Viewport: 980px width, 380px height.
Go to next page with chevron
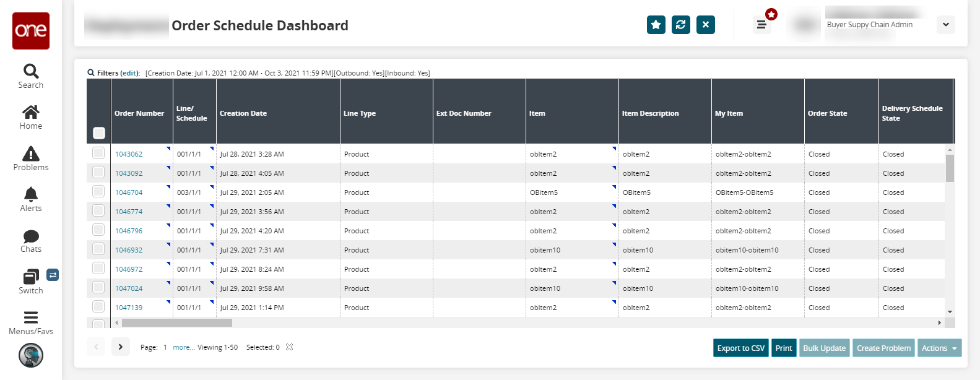(121, 347)
